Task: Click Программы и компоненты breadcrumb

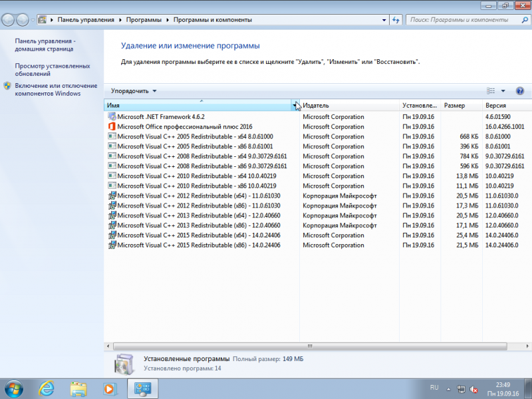Action: point(212,20)
